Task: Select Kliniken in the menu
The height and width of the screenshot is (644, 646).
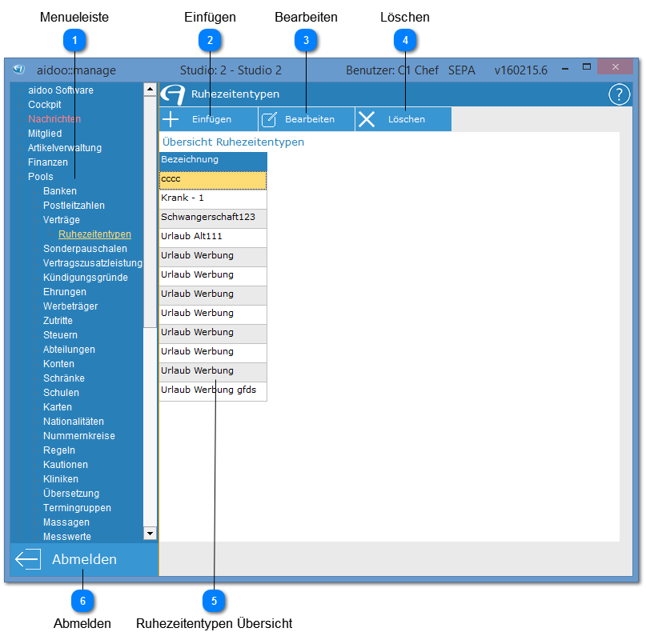Action: [x=61, y=479]
